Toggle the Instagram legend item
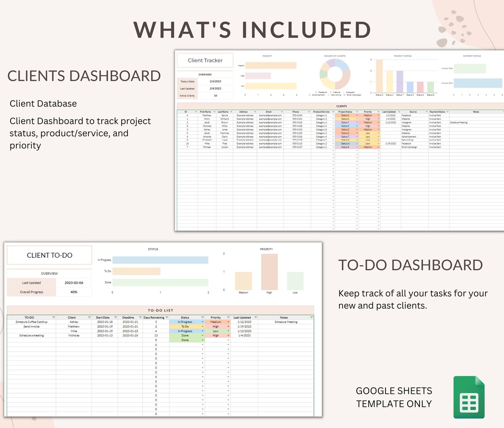This screenshot has height=428, width=504. 350,92
